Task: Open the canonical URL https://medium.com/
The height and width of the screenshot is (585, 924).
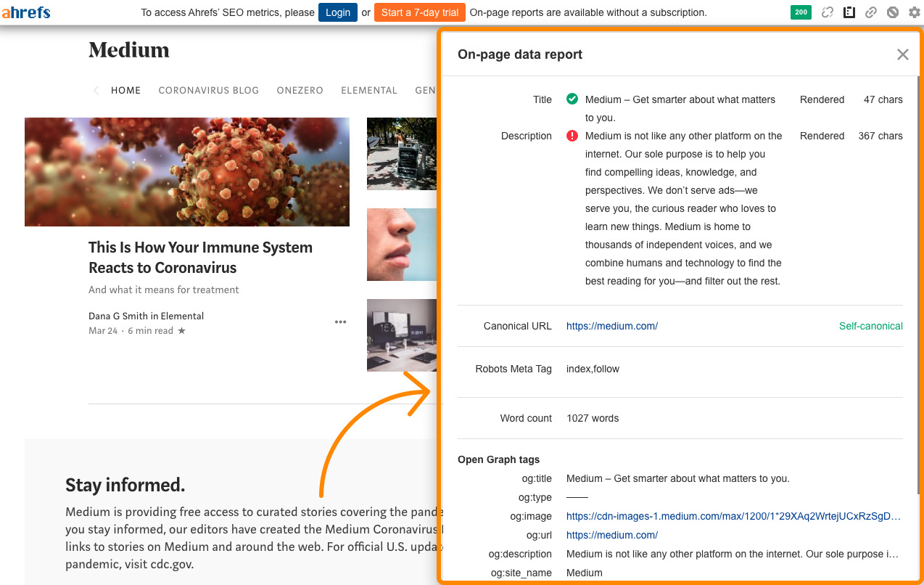Action: [611, 326]
